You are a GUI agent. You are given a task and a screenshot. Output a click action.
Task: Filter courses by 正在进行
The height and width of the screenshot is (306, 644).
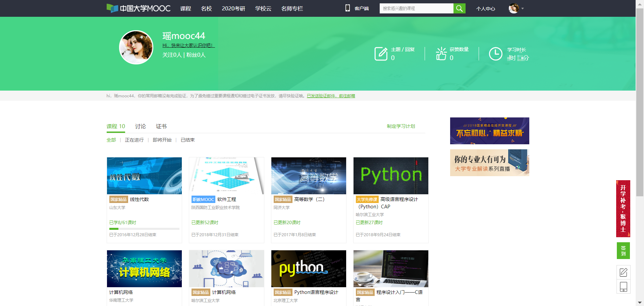click(x=134, y=140)
